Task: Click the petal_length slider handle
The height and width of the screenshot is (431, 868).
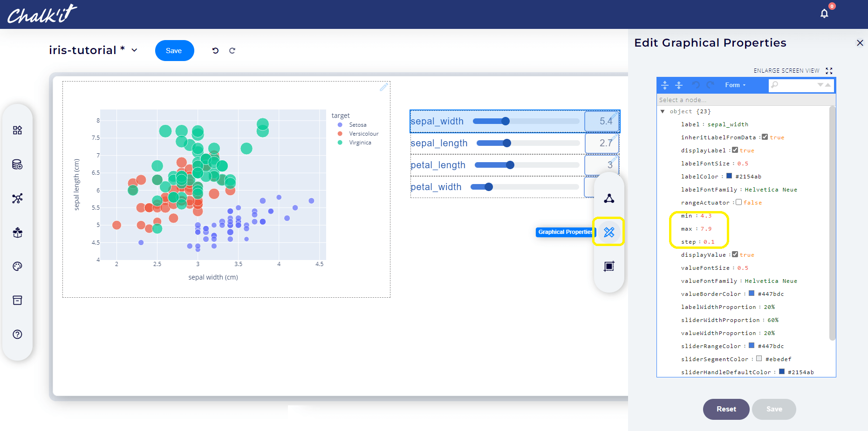Action: (x=510, y=165)
